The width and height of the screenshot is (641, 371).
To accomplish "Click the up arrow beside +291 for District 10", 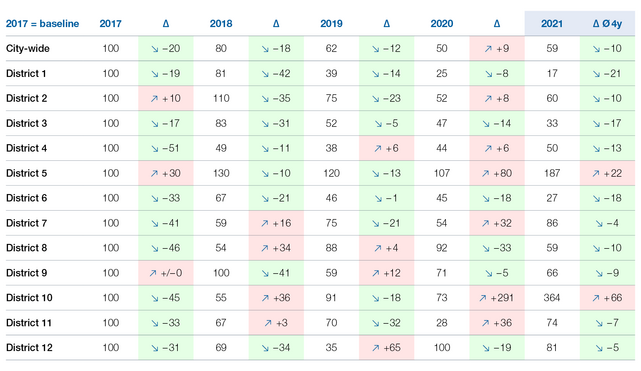I will [x=483, y=298].
